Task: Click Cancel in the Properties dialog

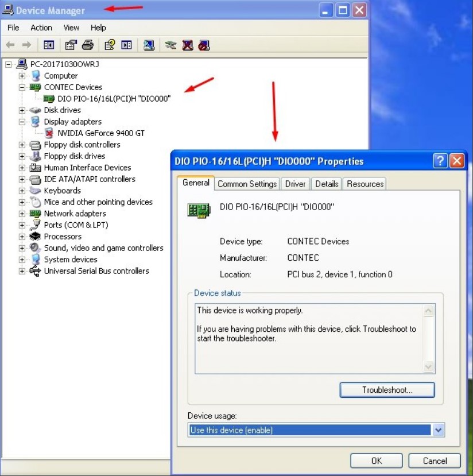Action: coord(435,461)
